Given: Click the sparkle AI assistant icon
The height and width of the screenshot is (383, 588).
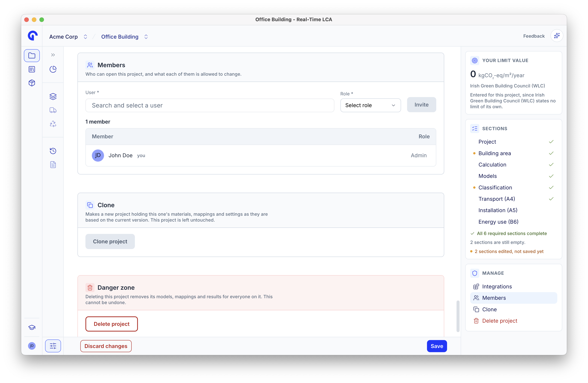Looking at the screenshot, I should 557,36.
